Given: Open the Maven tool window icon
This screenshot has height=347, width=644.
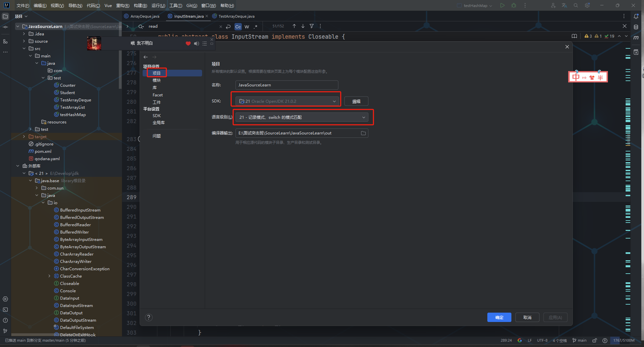Looking at the screenshot, I should pos(636,38).
